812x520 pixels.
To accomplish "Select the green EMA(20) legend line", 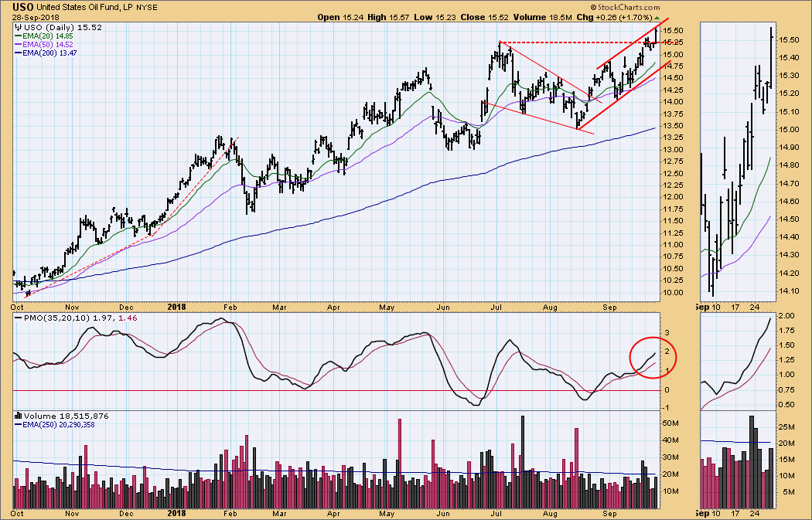I will [x=19, y=36].
